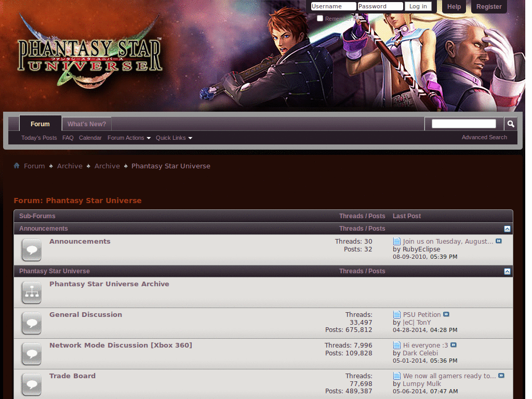
Task: Click the Announcements category header link
Action: [44, 229]
